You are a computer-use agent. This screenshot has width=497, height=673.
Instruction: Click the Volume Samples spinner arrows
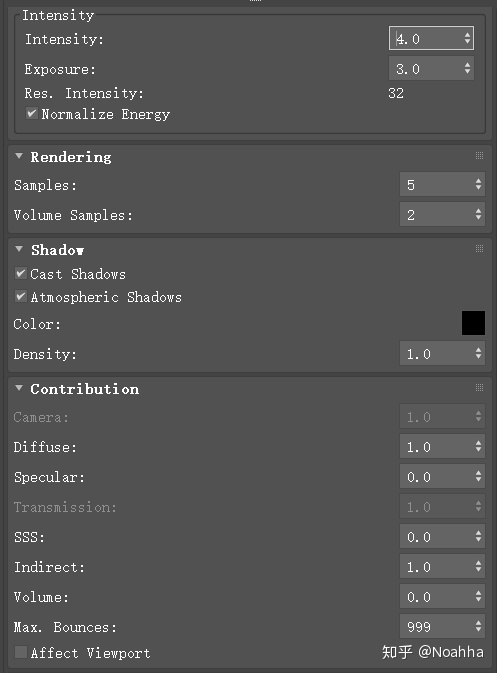click(x=479, y=214)
